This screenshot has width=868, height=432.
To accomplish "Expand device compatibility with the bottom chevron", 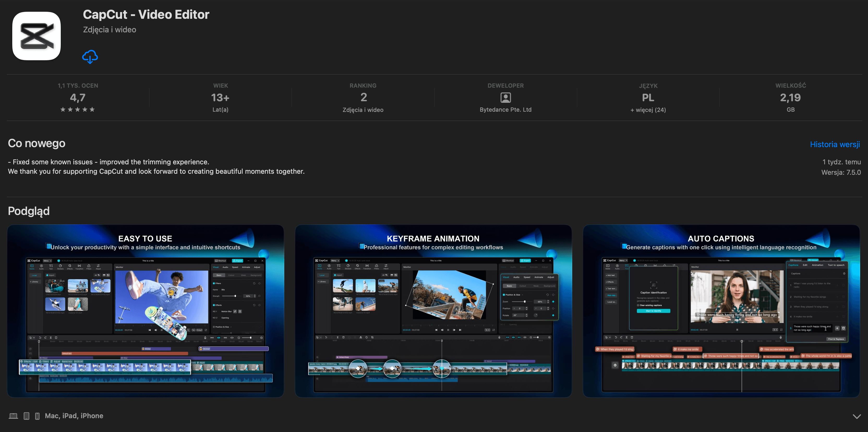I will click(856, 417).
